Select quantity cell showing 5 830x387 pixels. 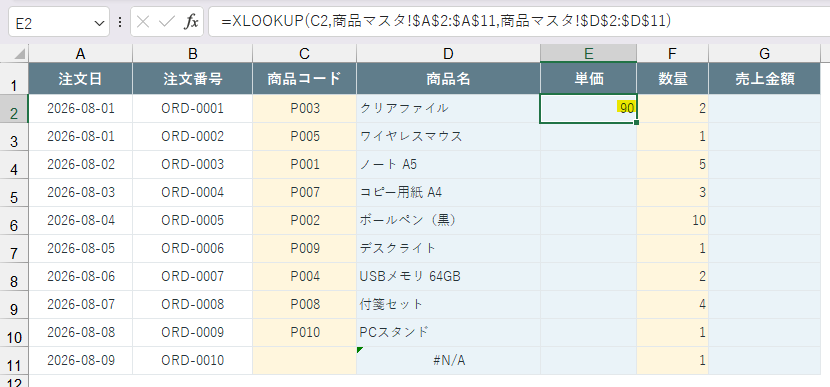point(672,165)
